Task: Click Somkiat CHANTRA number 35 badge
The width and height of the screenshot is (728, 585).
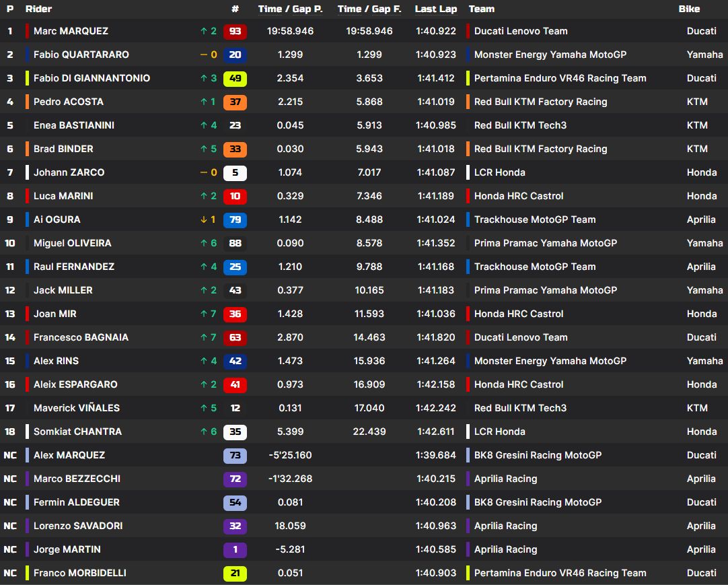Action: click(x=235, y=432)
